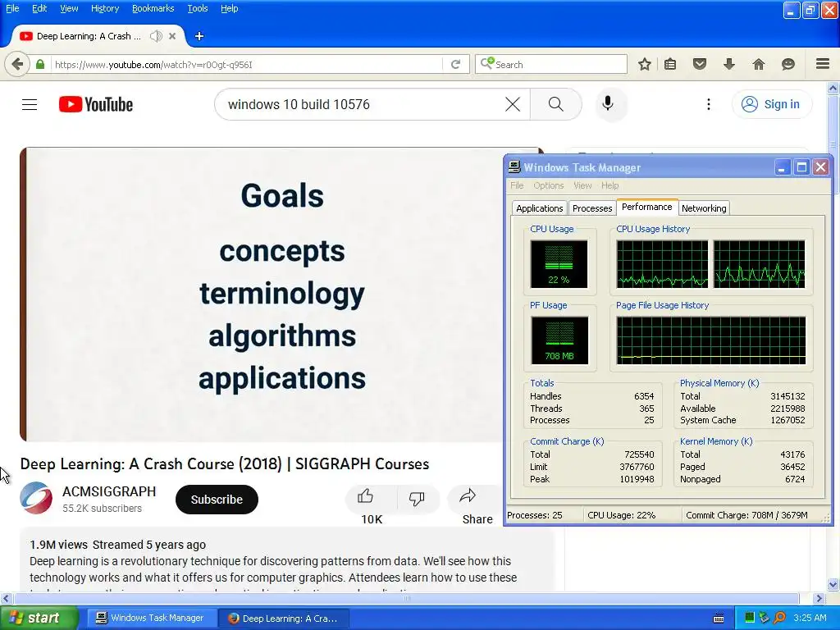Viewport: 840px width, 630px height.
Task: Click the site padlock icon in address bar
Action: tap(40, 64)
